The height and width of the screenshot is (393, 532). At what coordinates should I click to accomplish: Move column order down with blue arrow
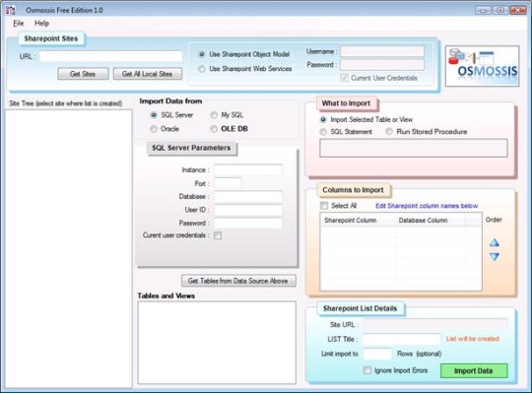(495, 257)
